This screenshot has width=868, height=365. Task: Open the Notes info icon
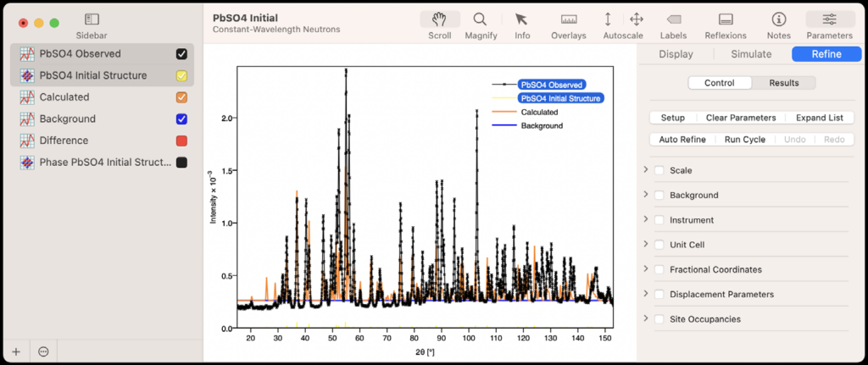[x=778, y=19]
